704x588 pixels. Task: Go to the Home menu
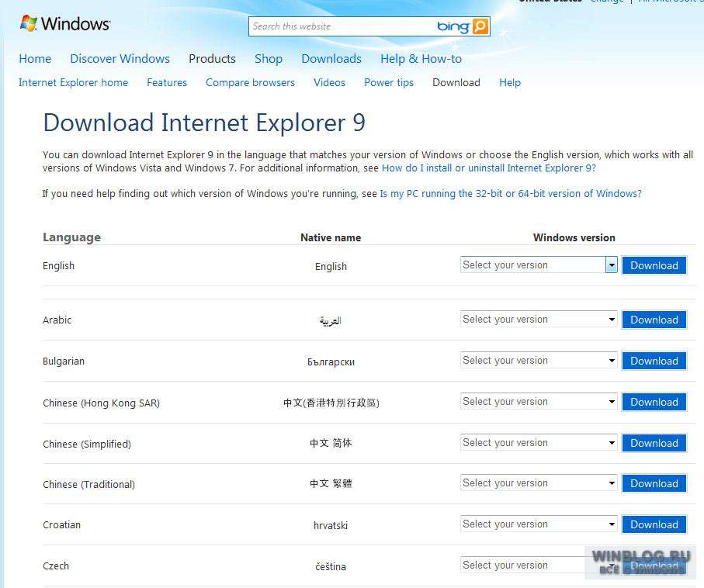pos(35,59)
